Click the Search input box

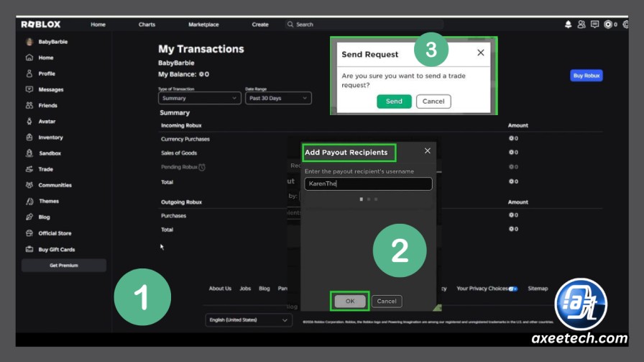(364, 24)
